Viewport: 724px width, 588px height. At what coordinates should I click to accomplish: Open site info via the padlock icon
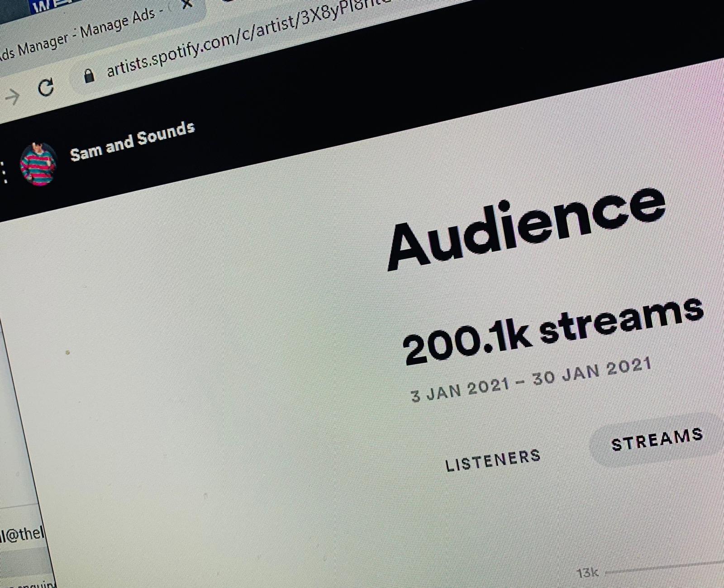(89, 76)
